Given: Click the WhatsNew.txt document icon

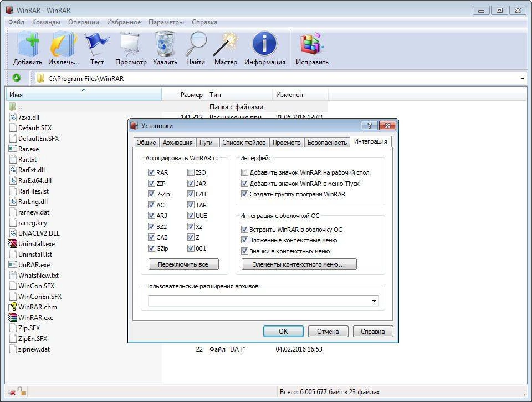Looking at the screenshot, I should 13,276.
